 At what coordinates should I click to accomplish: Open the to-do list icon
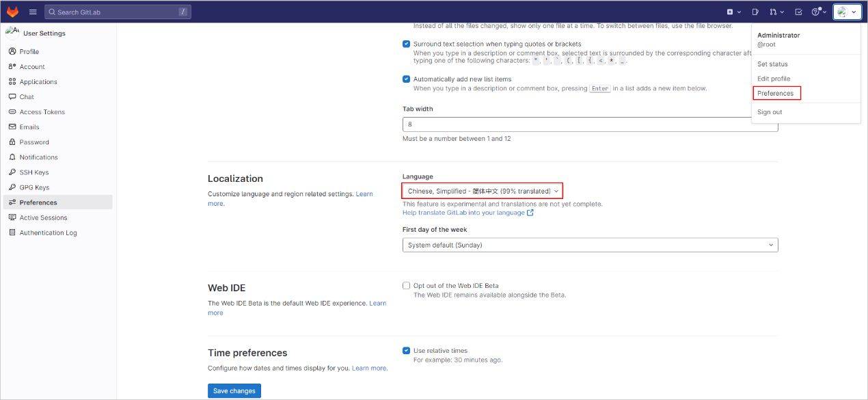coord(798,12)
